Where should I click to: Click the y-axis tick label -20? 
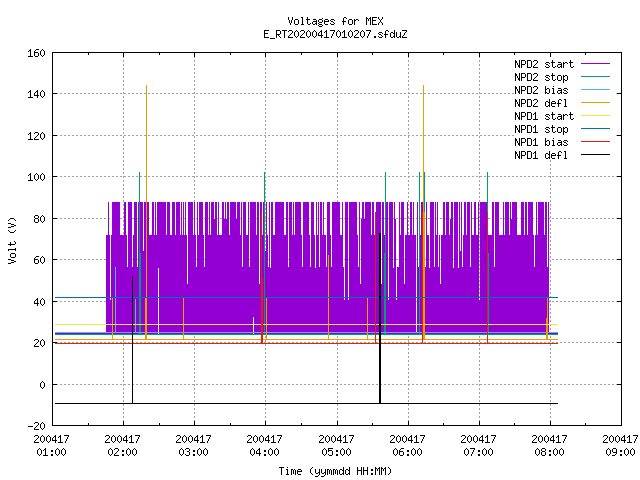36,426
